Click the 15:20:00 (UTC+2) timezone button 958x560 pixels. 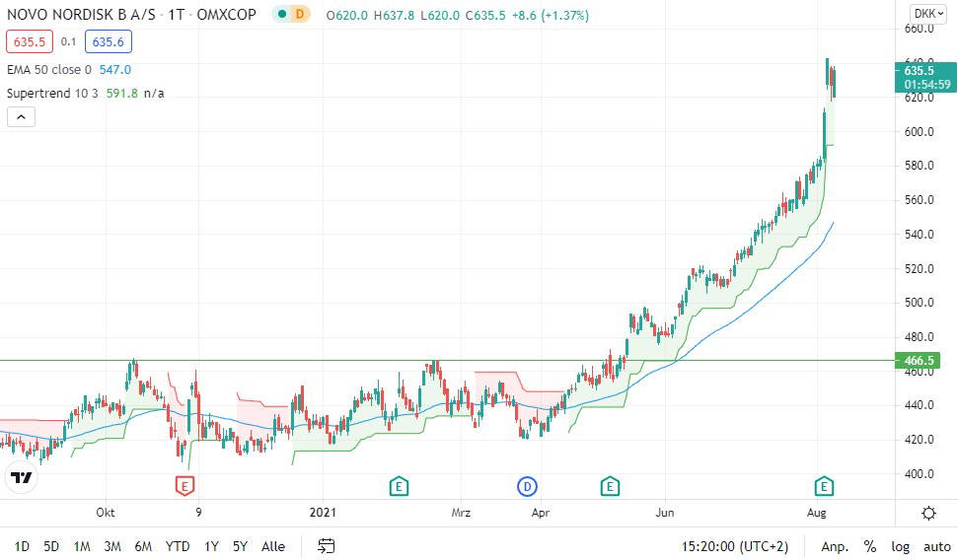point(734,546)
